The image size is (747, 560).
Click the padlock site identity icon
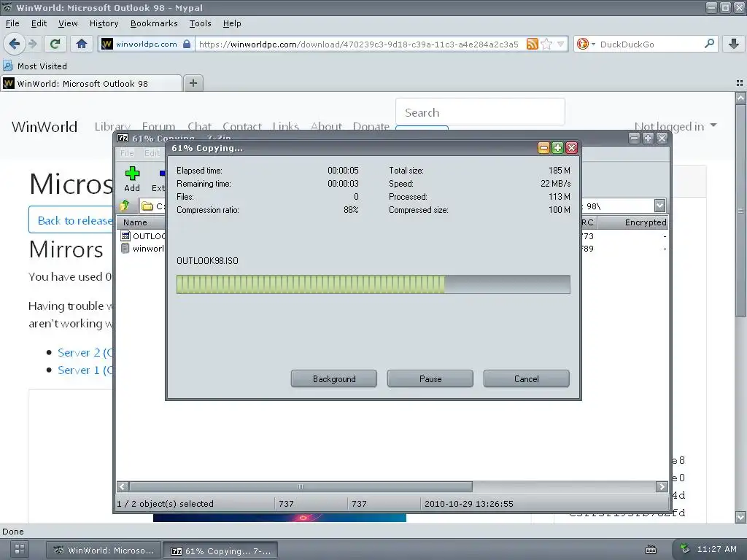pyautogui.click(x=187, y=44)
